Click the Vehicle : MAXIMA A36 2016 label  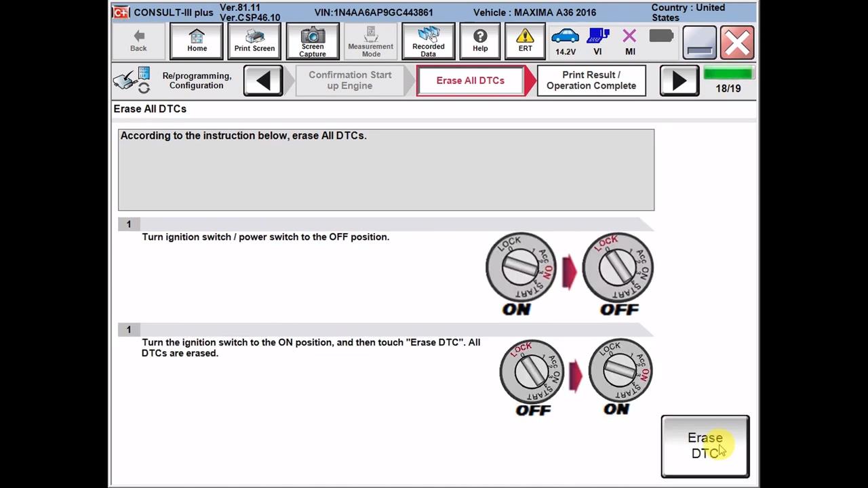[x=535, y=12]
